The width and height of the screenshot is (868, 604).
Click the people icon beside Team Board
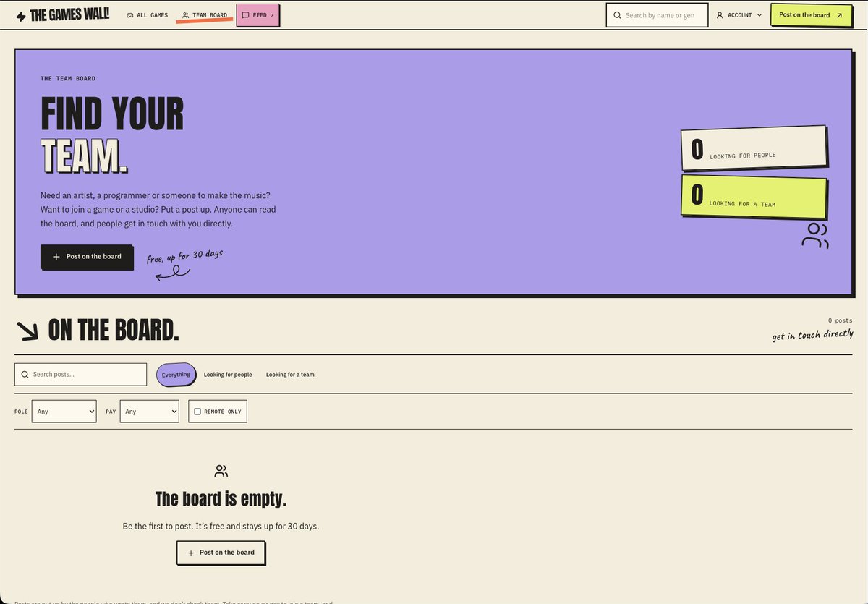[186, 15]
